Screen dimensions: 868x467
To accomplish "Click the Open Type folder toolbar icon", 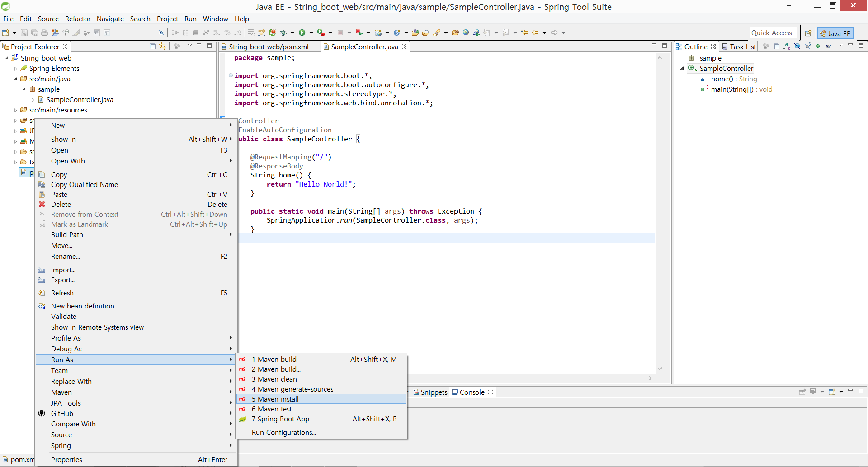I will [415, 33].
